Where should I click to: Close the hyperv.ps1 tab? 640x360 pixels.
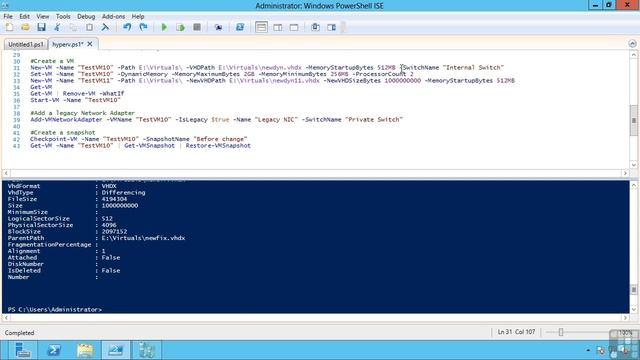tap(90, 44)
